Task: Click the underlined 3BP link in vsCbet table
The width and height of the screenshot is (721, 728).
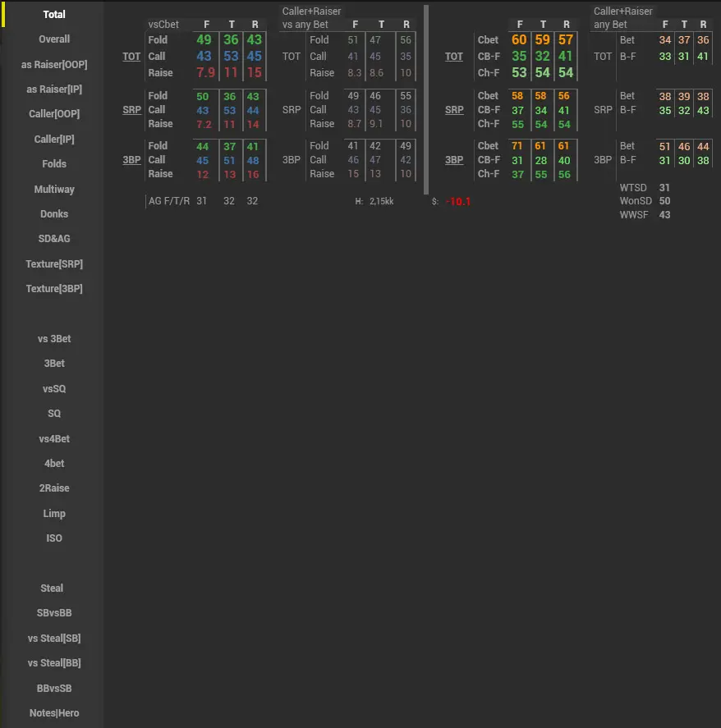Action: point(131,160)
